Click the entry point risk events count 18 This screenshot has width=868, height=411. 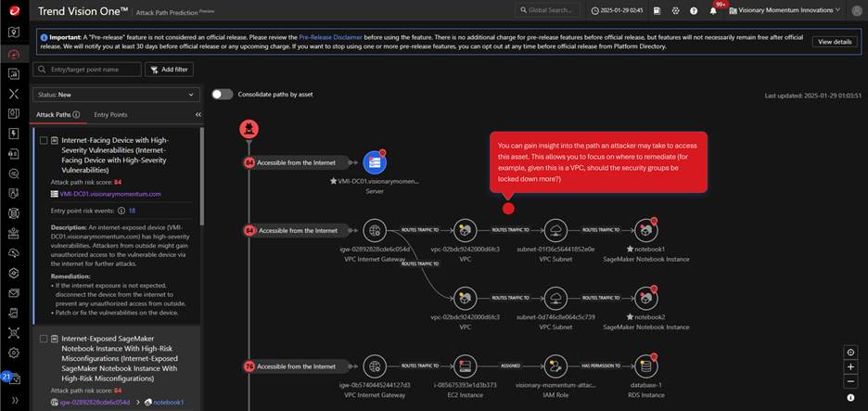[x=132, y=211]
